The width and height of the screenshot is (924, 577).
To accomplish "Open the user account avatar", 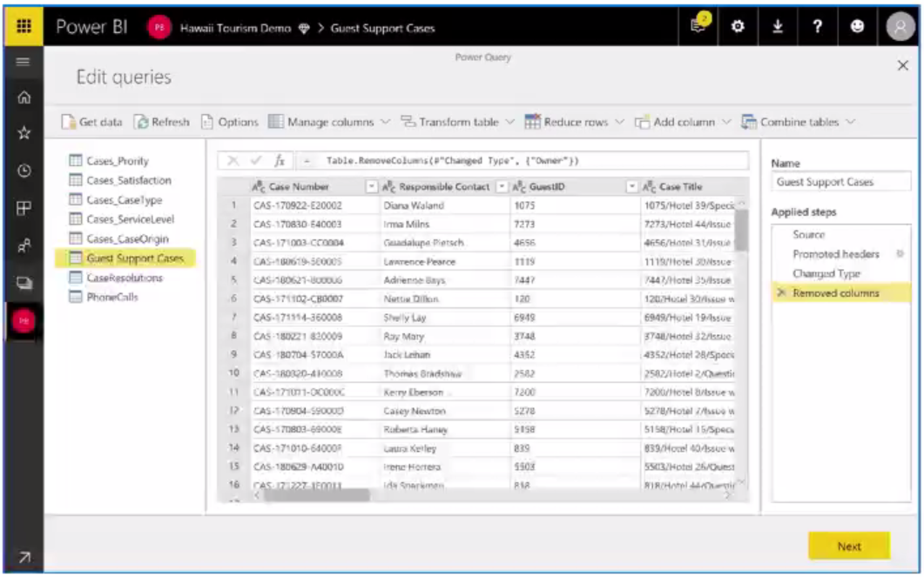I will pyautogui.click(x=900, y=27).
